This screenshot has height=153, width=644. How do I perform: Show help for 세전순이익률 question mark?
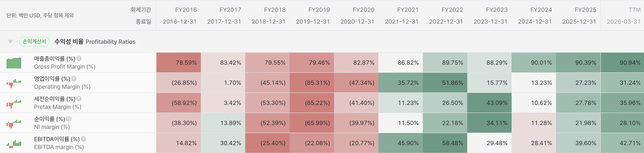[79, 99]
